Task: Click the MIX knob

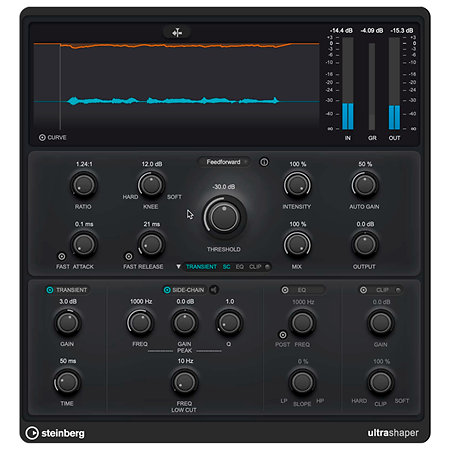Action: pyautogui.click(x=297, y=244)
